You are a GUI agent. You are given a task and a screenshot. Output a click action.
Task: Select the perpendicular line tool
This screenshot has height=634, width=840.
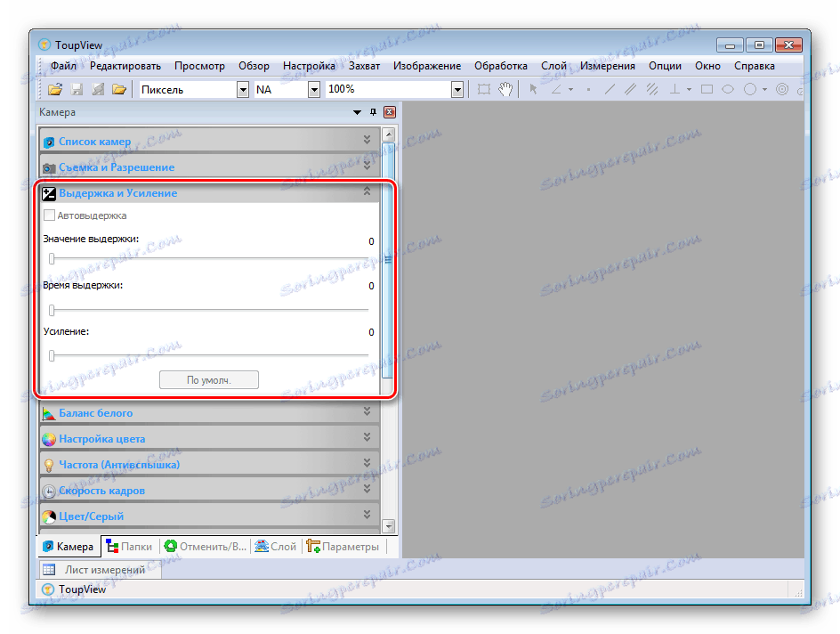click(x=674, y=90)
